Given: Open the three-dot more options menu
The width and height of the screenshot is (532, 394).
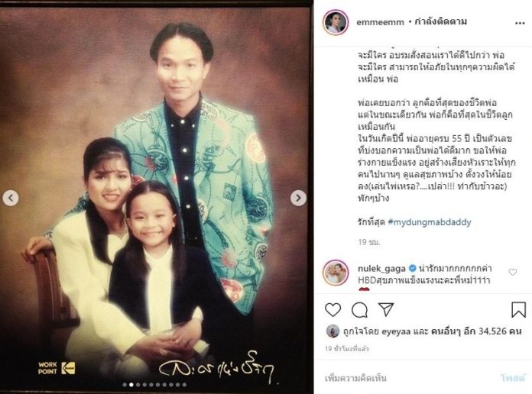Looking at the screenshot, I should point(520,23).
